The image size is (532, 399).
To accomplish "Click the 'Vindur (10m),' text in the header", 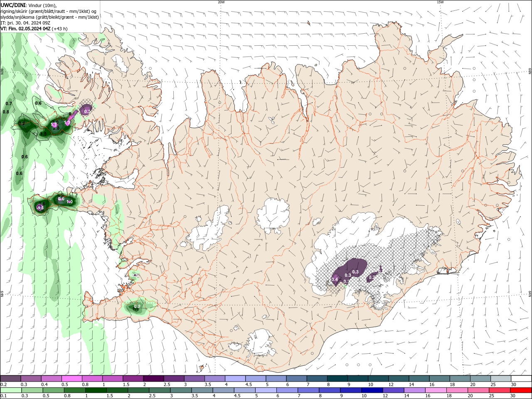I will [42, 5].
